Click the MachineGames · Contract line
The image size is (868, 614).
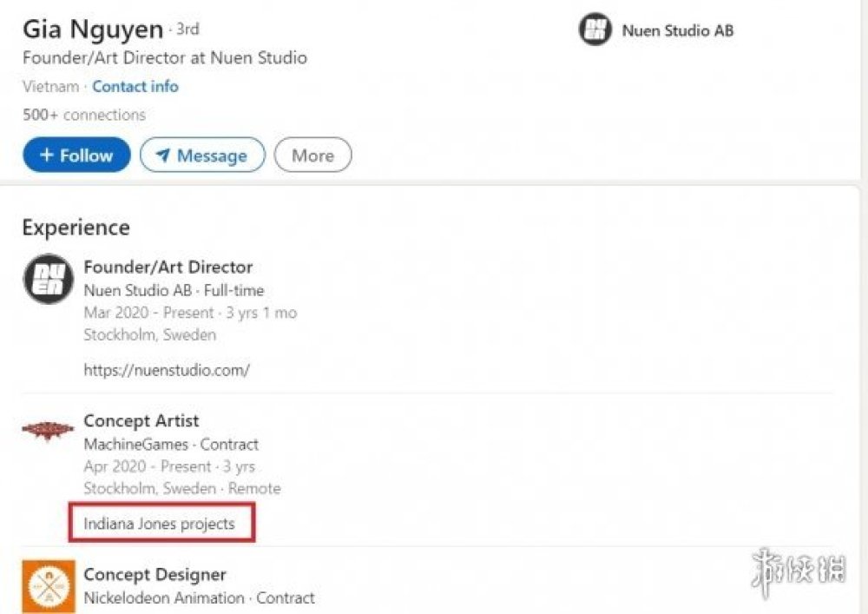point(171,445)
